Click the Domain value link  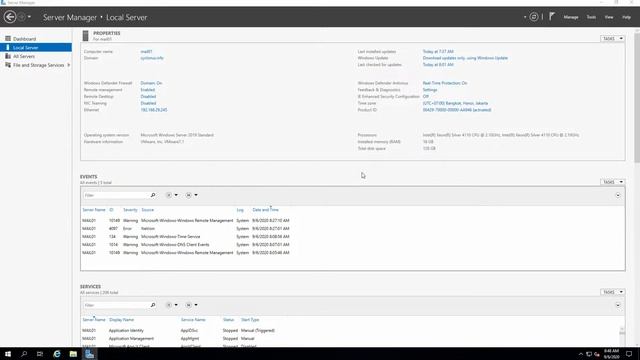[152, 58]
